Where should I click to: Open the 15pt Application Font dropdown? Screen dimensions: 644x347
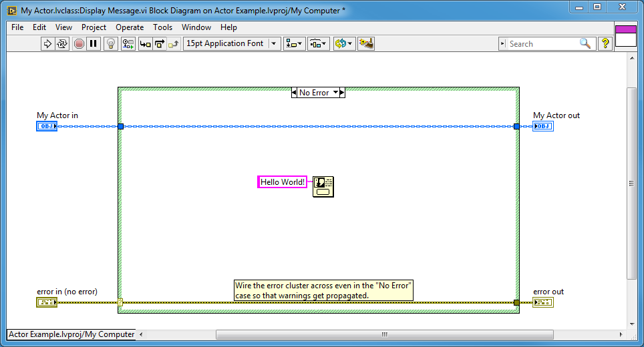[232, 43]
